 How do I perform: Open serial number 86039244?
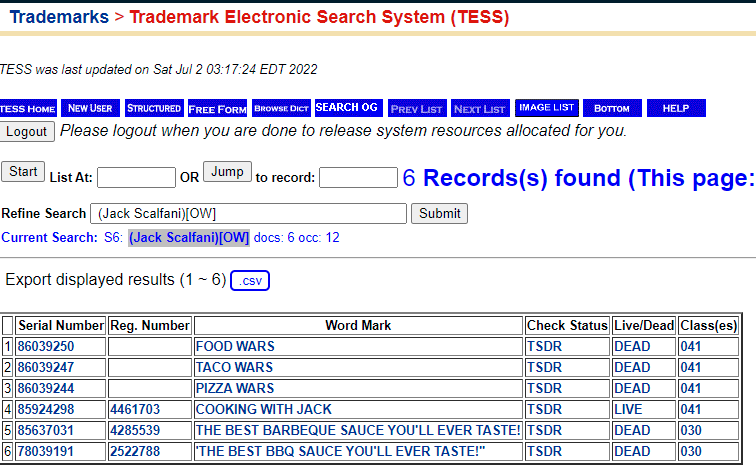46,388
